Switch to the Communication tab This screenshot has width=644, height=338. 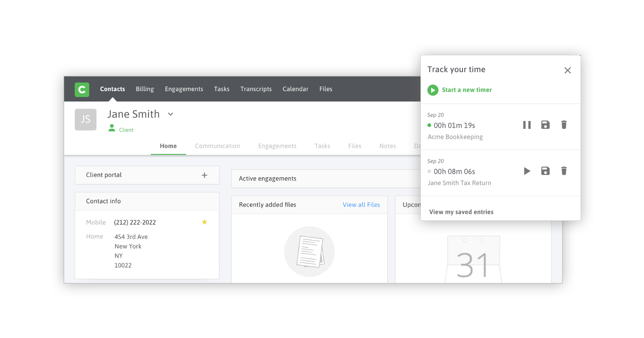217,146
